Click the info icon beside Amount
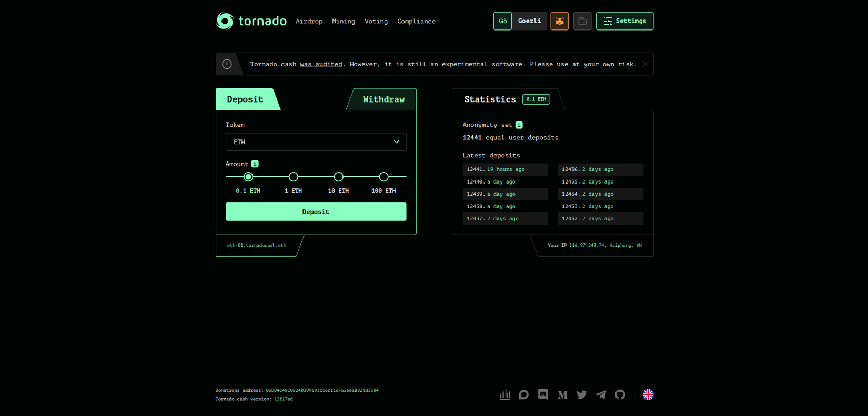This screenshot has width=868, height=416. (255, 164)
